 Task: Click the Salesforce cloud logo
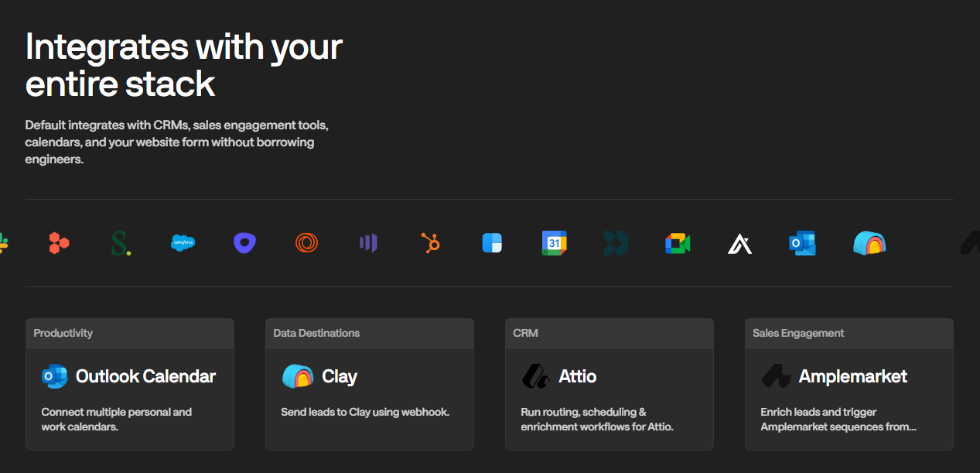coord(183,243)
